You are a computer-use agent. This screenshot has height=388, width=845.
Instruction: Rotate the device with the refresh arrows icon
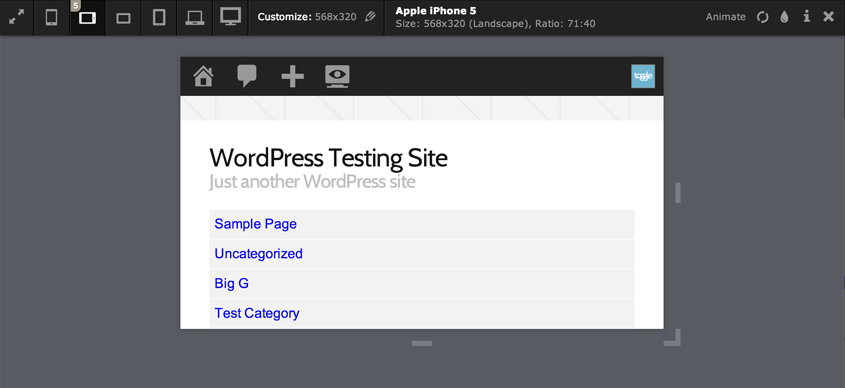click(x=762, y=17)
